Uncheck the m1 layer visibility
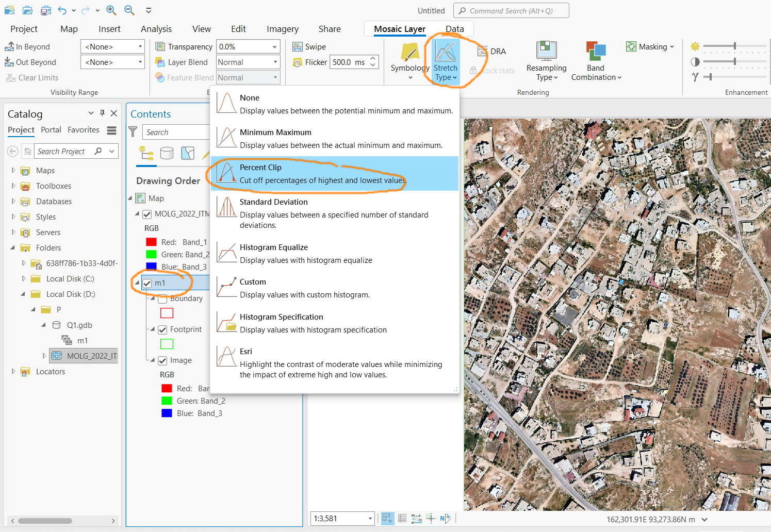 click(147, 282)
